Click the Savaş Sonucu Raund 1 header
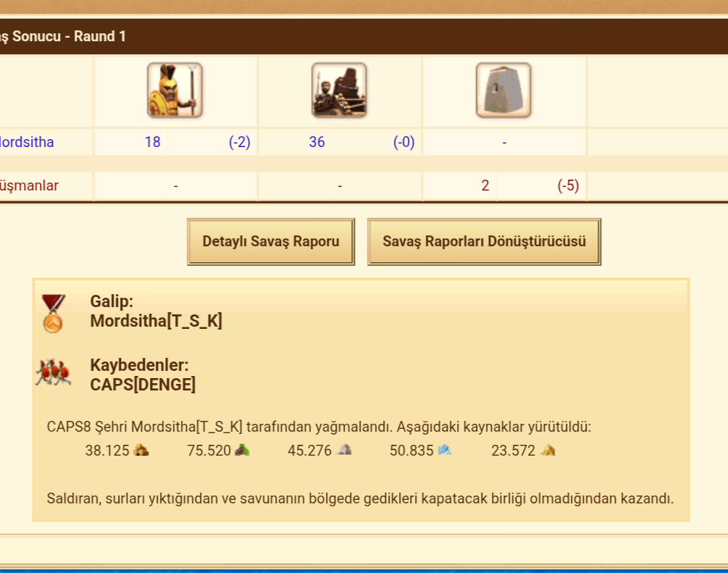This screenshot has height=573, width=728. [x=63, y=36]
